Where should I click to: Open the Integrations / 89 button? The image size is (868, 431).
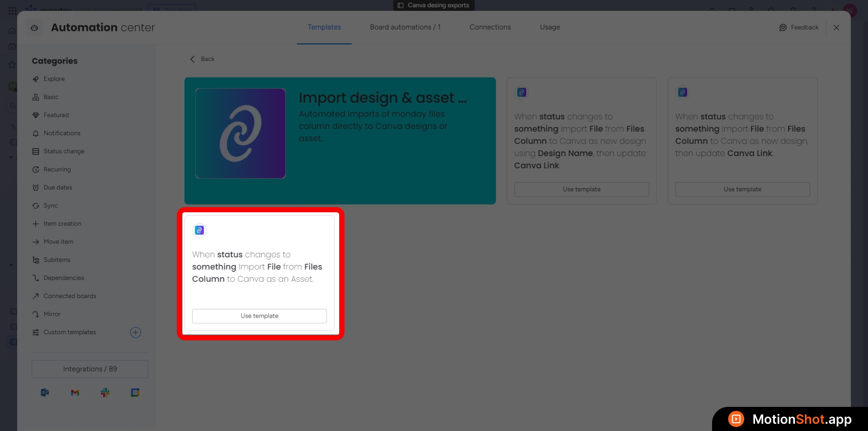[90, 369]
